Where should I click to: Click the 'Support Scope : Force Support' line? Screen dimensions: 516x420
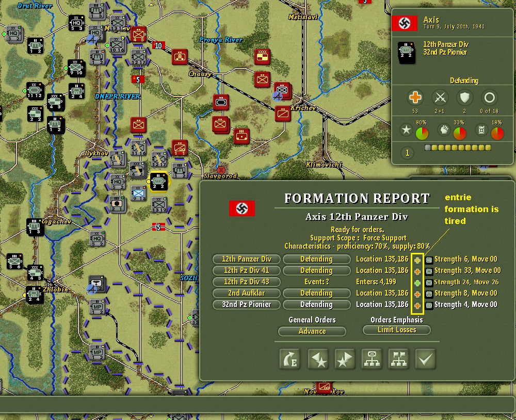tap(358, 238)
